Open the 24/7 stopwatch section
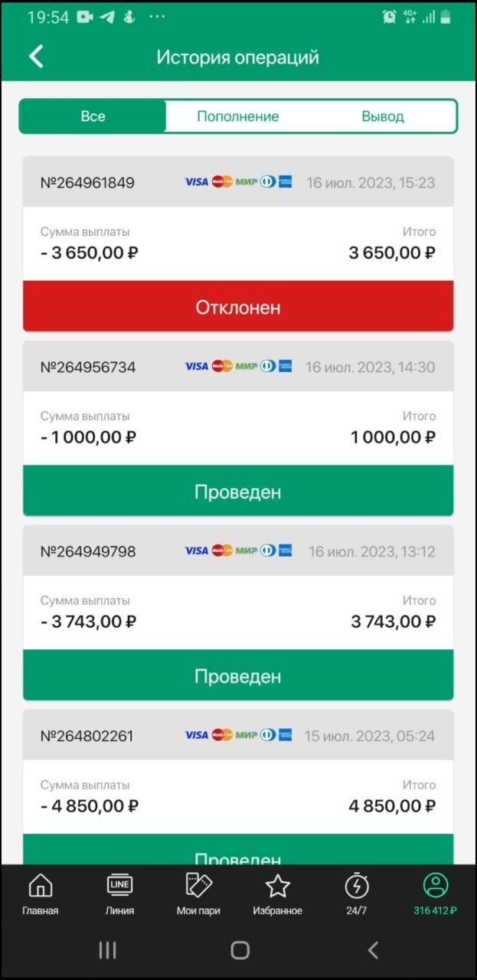477x980 pixels. [357, 894]
